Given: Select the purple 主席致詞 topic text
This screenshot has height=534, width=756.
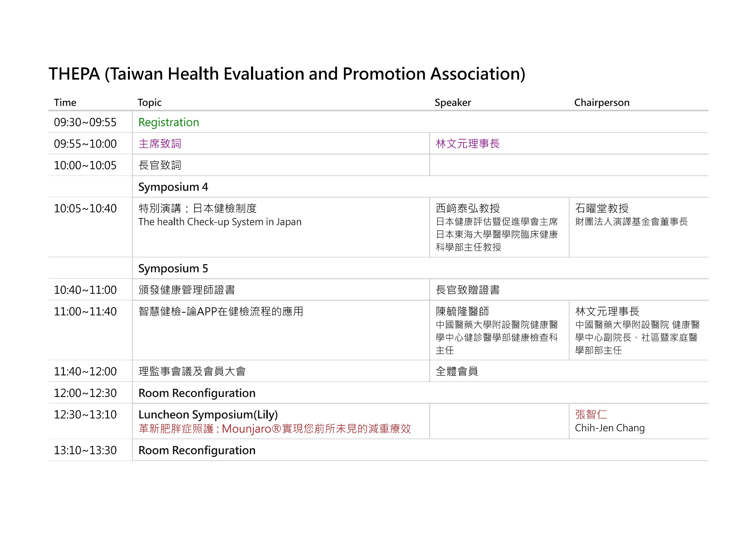Looking at the screenshot, I should click(x=160, y=144).
